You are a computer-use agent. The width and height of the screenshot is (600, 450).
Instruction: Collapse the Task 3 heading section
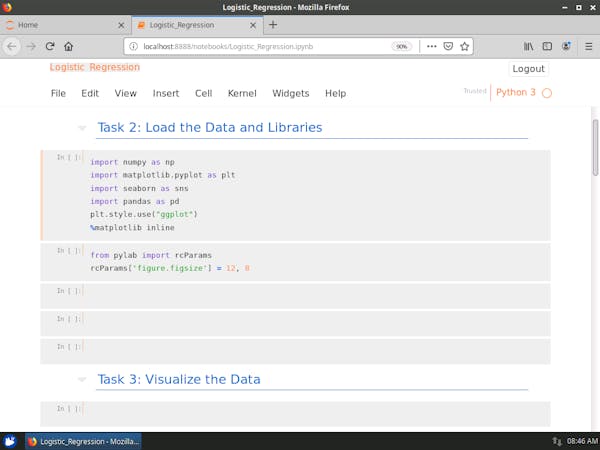[x=82, y=380]
